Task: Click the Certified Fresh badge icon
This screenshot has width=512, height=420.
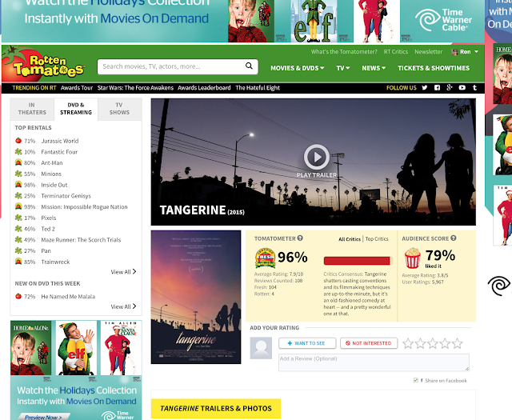Action: (x=265, y=258)
